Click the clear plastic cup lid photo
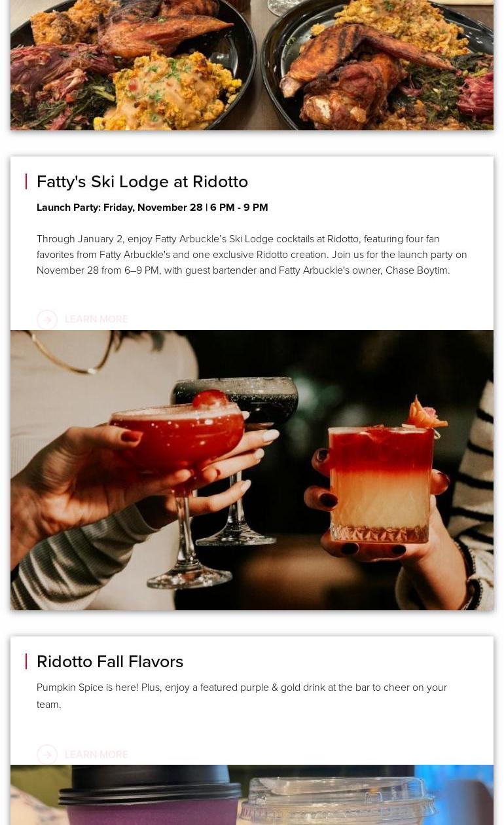Viewport: 504px width, 825px height. (337, 799)
